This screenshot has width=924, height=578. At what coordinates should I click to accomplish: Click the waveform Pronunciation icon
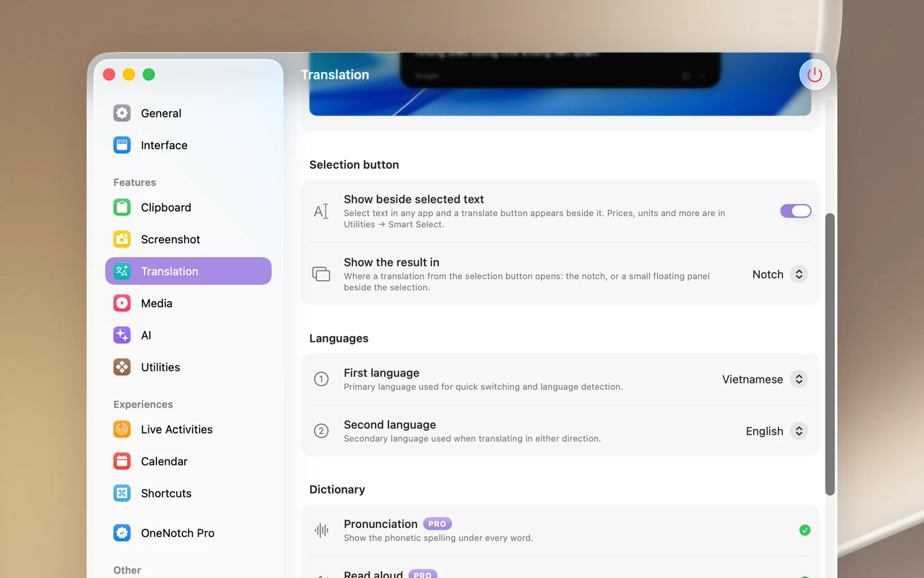(x=321, y=530)
